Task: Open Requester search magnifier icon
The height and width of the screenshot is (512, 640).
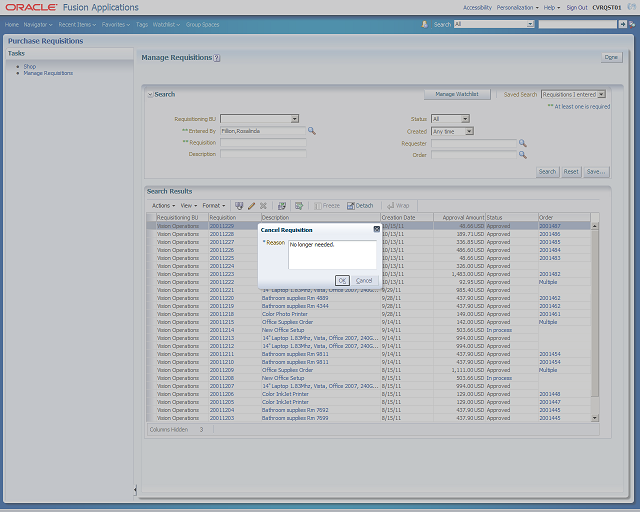Action: (x=522, y=143)
